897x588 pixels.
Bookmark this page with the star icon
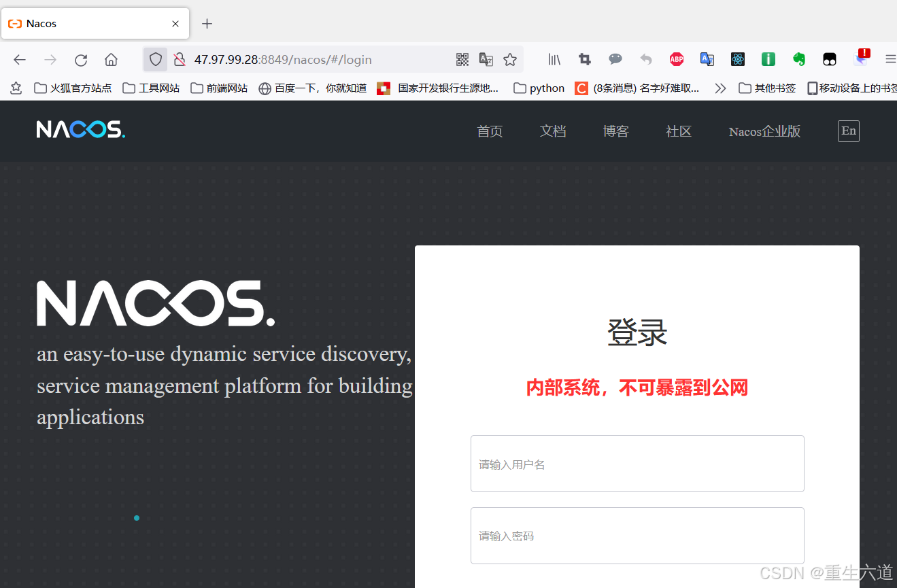tap(510, 60)
